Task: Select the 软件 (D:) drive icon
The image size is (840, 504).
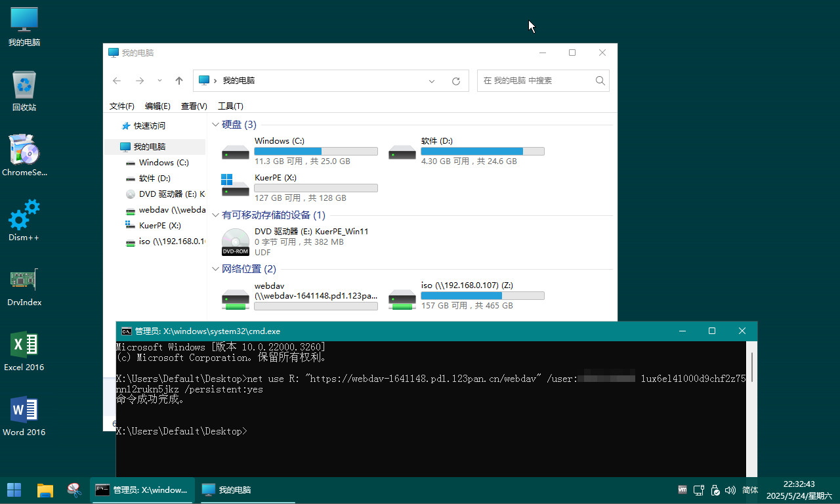Action: (402, 152)
